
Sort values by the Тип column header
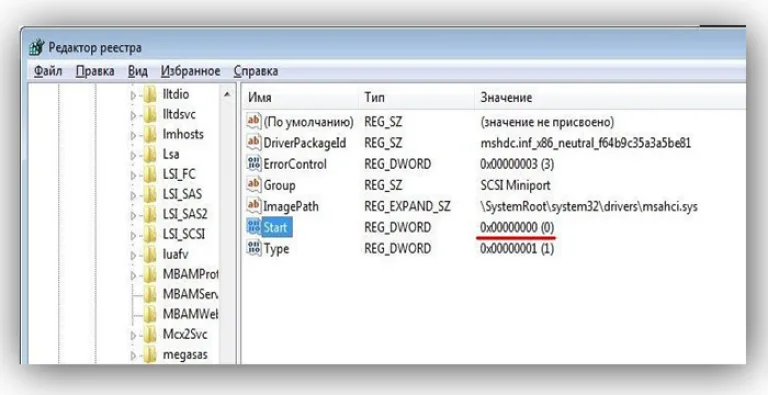[417, 98]
